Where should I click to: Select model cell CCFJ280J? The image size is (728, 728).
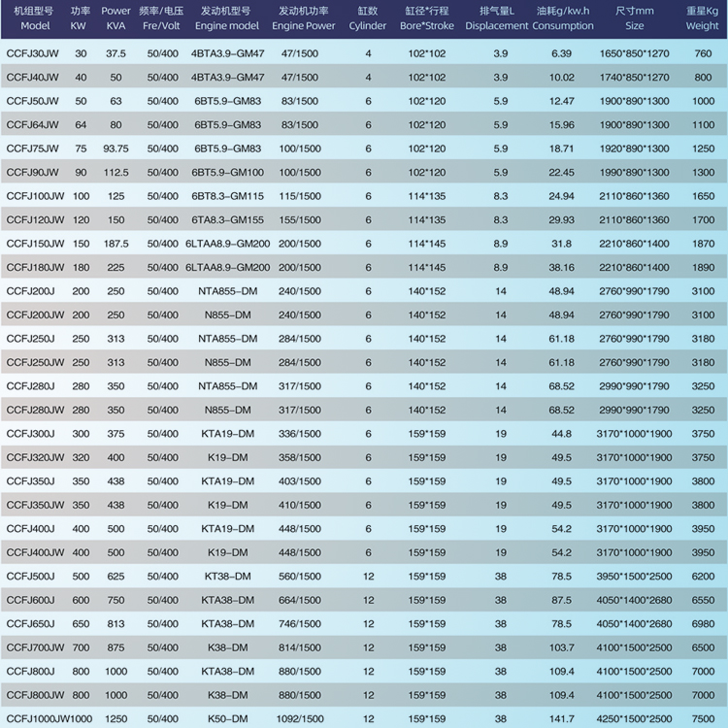(x=31, y=386)
